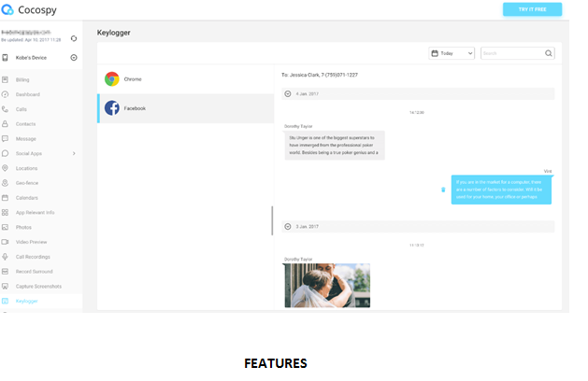Select the Chrome app icon
Image resolution: width=588 pixels, height=381 pixels.
click(112, 79)
